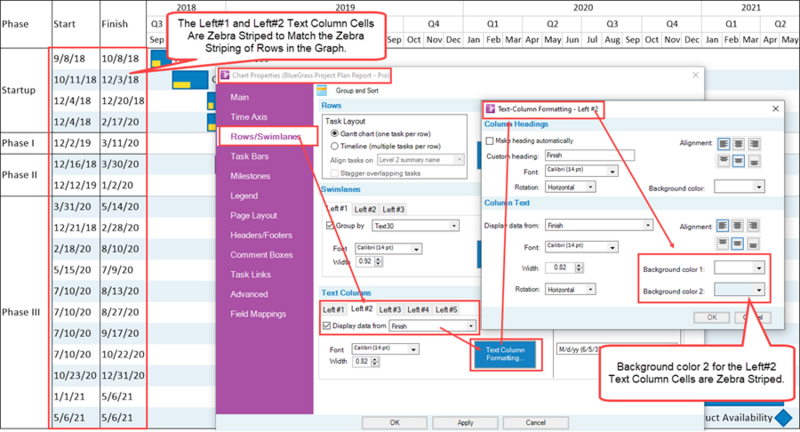The image size is (800, 432).
Task: Set heading alignment to center horizontally
Action: pyautogui.click(x=738, y=144)
